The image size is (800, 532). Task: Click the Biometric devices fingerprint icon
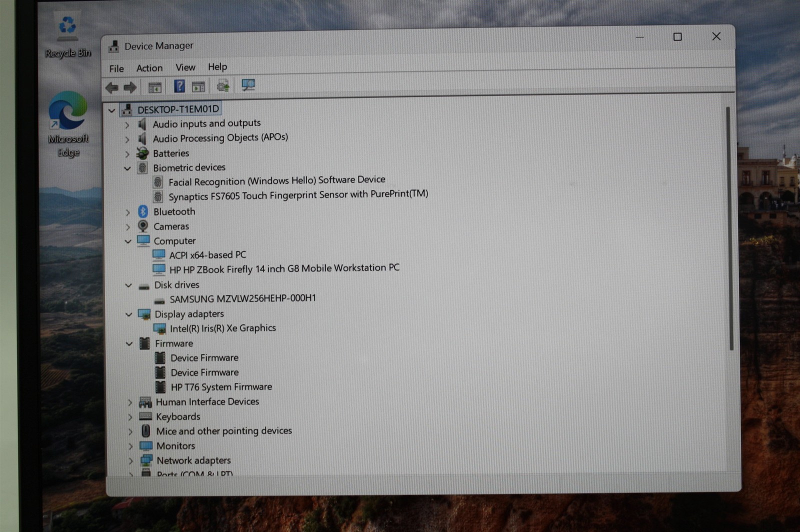tap(143, 167)
